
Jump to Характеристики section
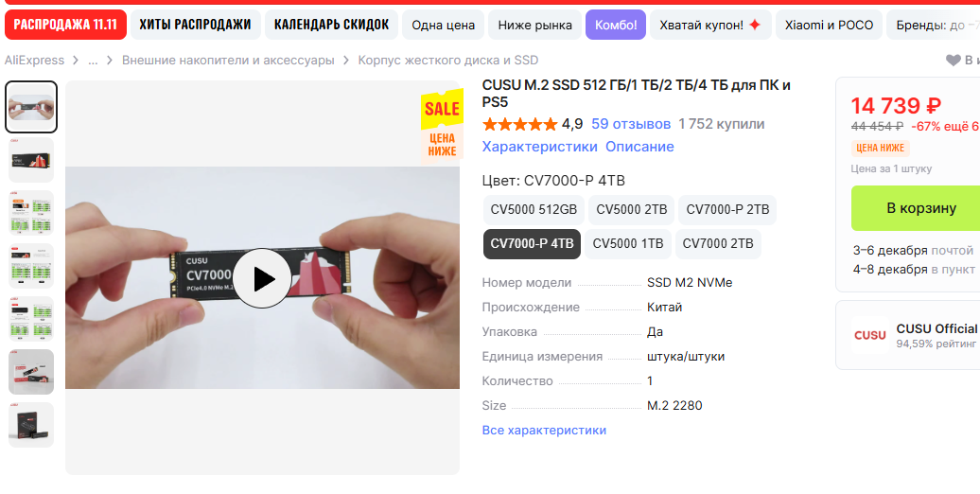(539, 147)
